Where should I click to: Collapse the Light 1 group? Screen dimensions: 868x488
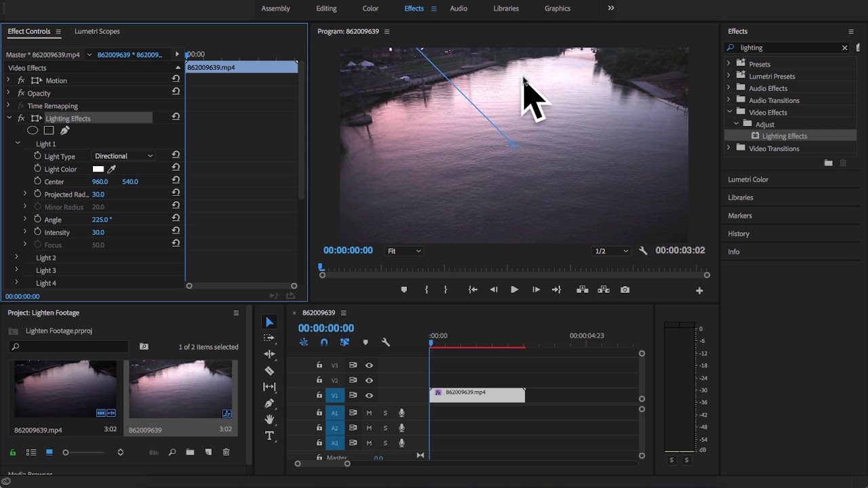click(17, 144)
